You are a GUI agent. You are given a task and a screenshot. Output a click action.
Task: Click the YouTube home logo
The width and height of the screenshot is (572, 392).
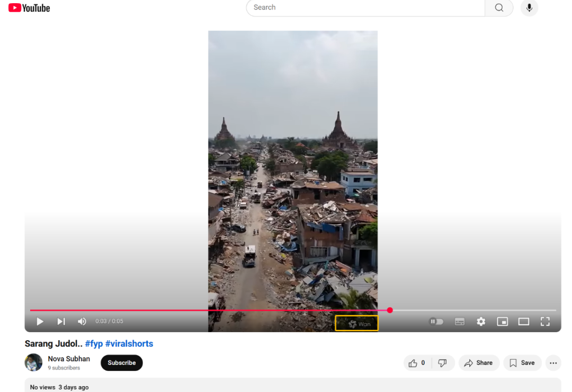[x=29, y=8]
